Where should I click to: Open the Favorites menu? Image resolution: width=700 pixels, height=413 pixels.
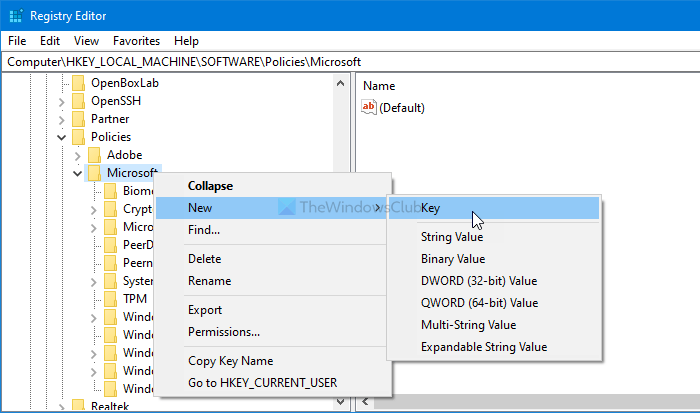tap(136, 41)
